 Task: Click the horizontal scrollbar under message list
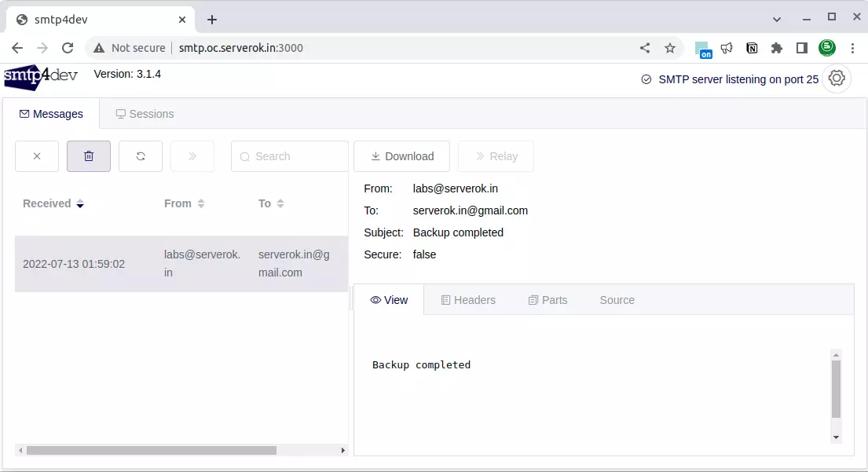tap(151, 451)
